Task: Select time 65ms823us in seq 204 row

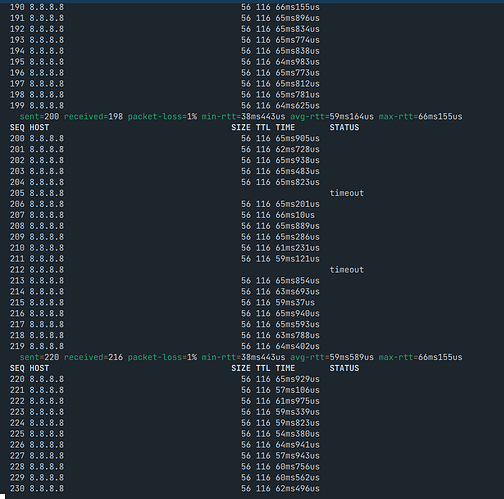Action: coord(297,182)
